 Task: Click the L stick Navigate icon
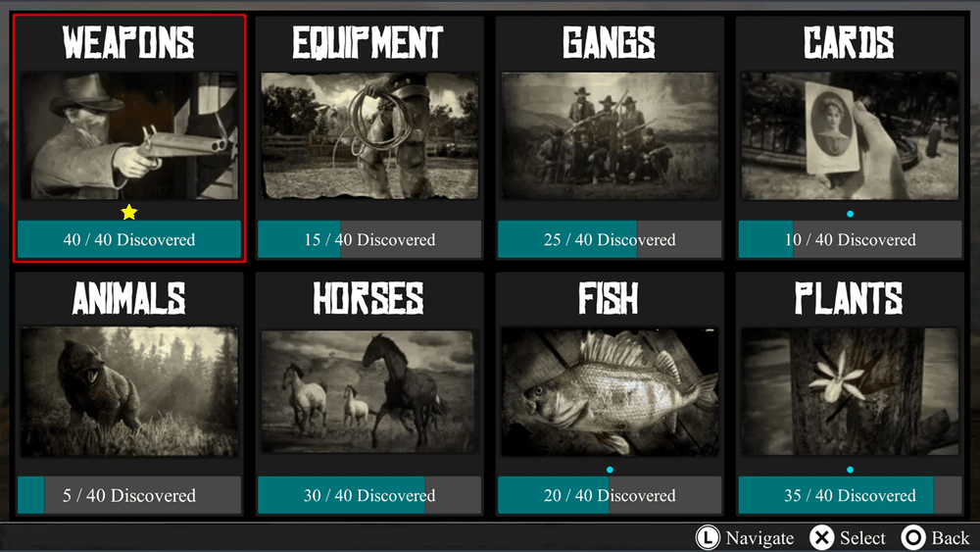tap(708, 537)
